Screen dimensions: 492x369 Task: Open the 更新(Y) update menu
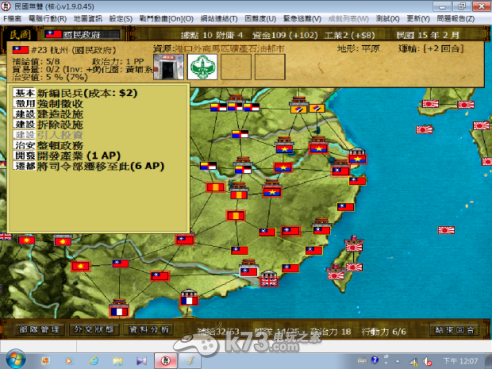coord(418,19)
